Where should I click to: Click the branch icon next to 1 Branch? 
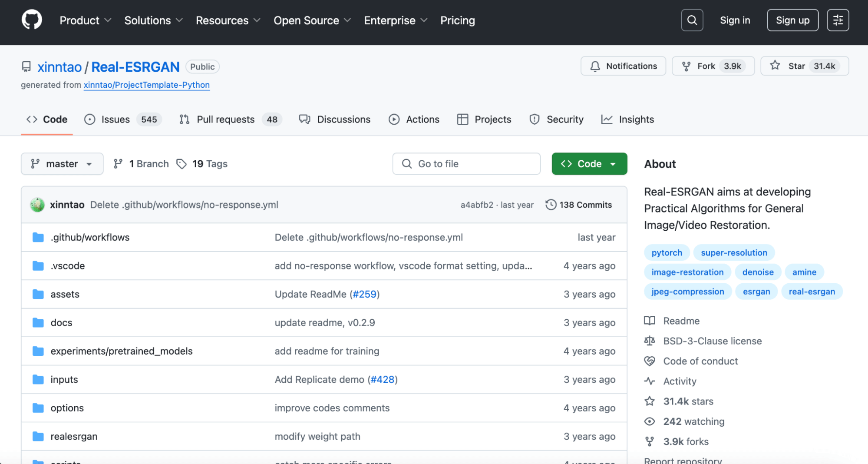(118, 164)
